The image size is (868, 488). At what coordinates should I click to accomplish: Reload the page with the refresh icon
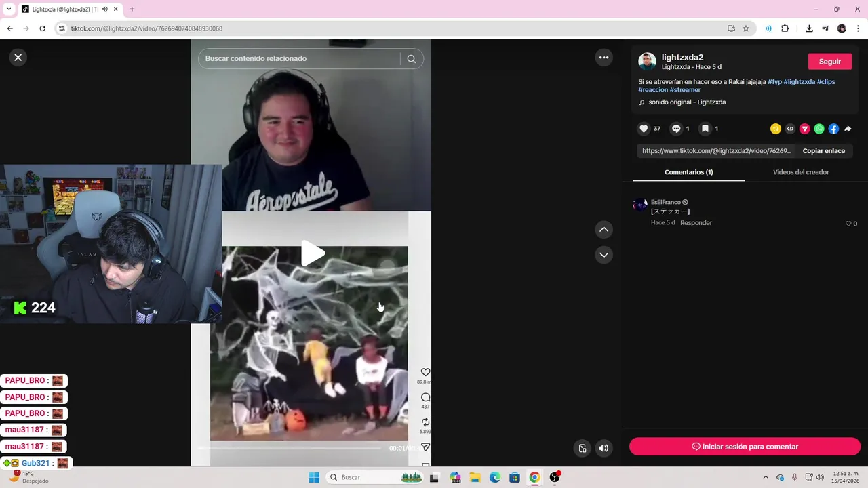42,28
